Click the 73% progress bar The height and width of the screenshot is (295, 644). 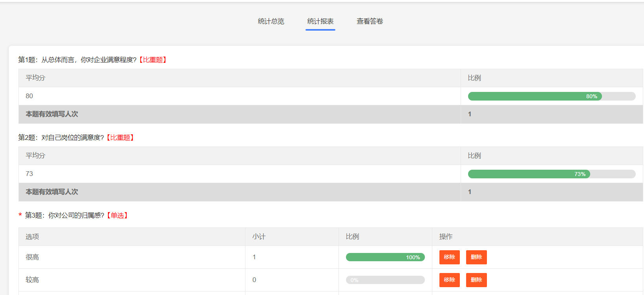(529, 174)
